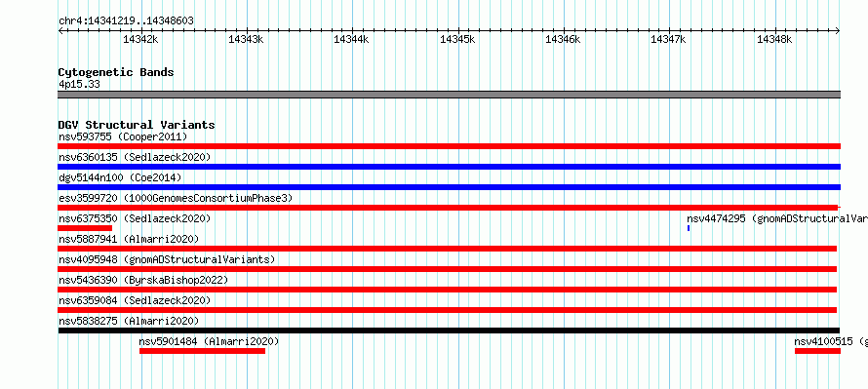The image size is (868, 389).
Task: Click the nsv593755 (Cooper2011) variant label
Action: pyautogui.click(x=123, y=136)
